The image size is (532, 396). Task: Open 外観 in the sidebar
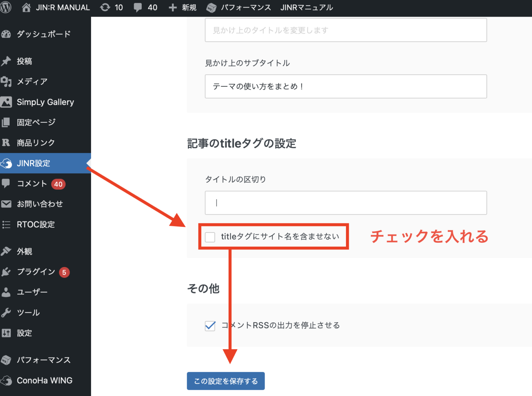point(25,251)
